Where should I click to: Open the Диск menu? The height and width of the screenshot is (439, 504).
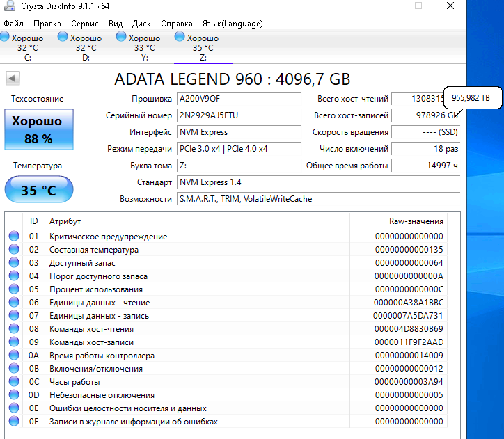pos(141,24)
